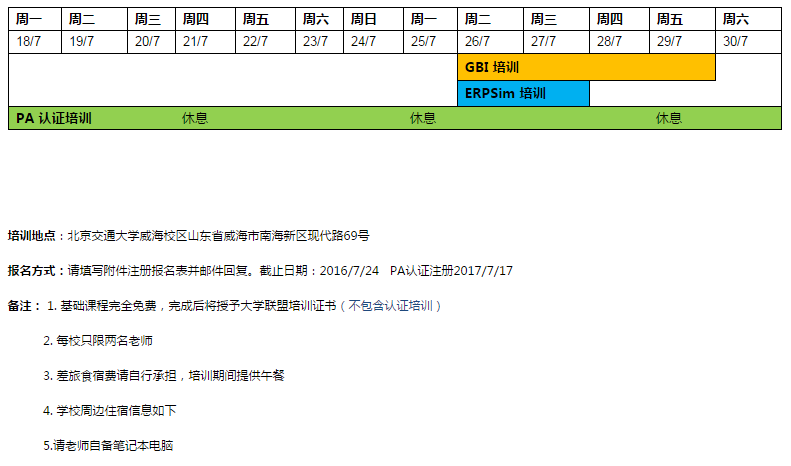This screenshot has height=466, width=791.
Task: Click 周六 header above 30/7
Action: click(749, 19)
